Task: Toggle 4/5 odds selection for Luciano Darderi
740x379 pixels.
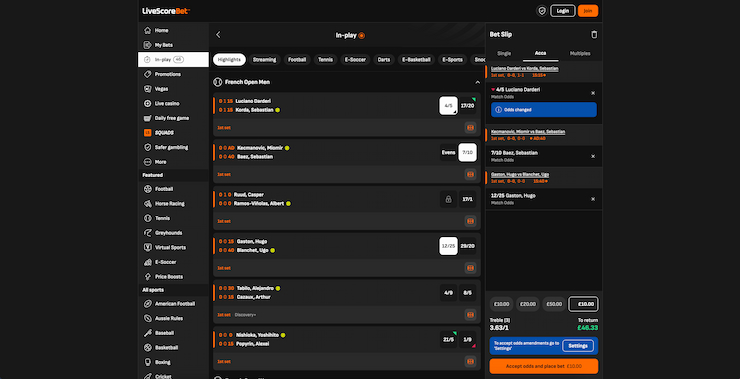Action: [448, 106]
